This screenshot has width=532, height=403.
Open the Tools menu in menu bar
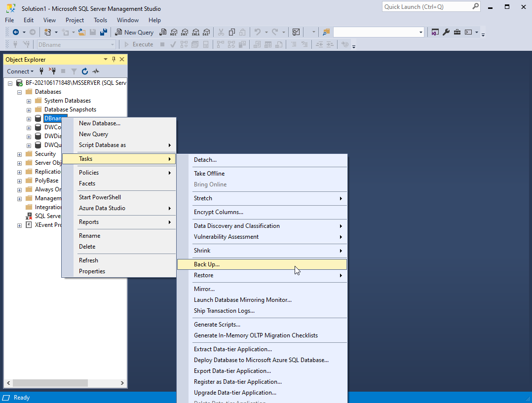tap(100, 20)
